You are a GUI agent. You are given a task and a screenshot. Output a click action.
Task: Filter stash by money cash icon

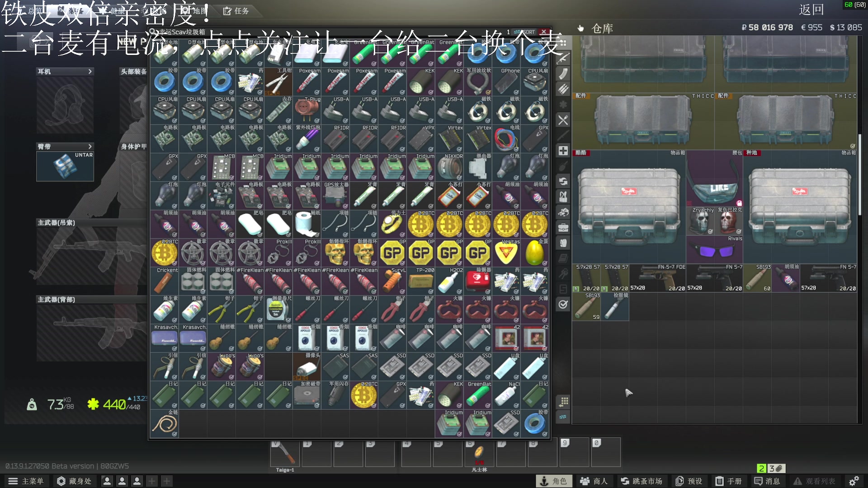click(563, 212)
